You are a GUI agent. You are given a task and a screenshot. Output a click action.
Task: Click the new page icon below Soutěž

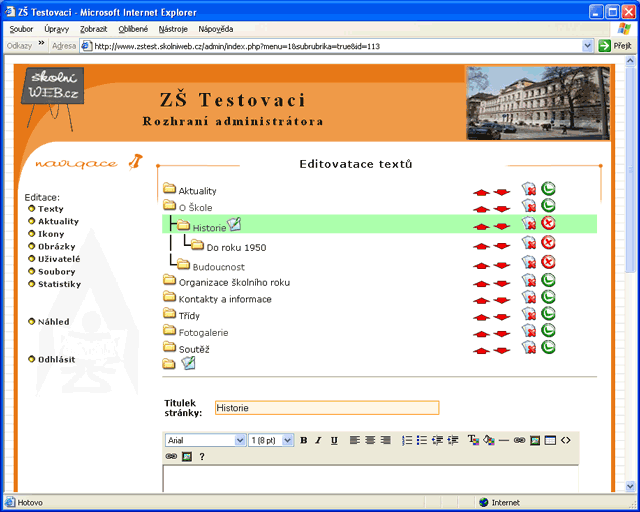click(x=188, y=363)
